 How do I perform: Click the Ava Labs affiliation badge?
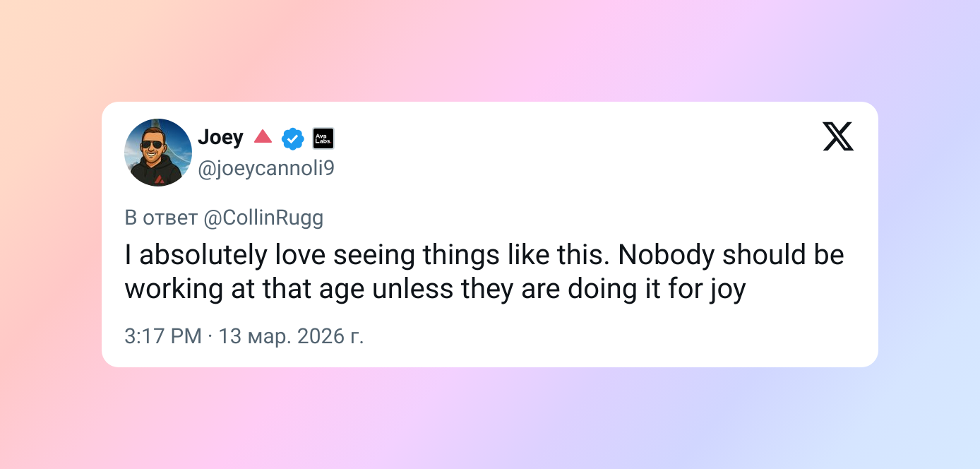click(x=323, y=138)
